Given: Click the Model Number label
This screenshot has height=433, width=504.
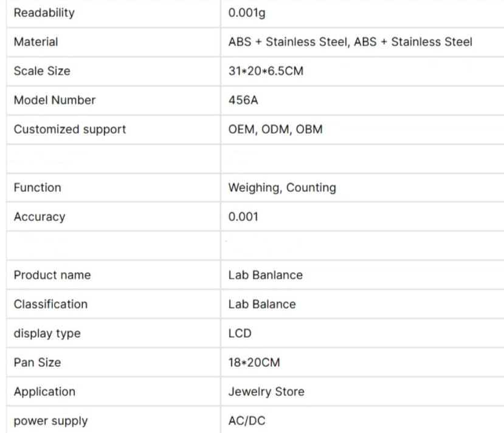Looking at the screenshot, I should [x=55, y=100].
